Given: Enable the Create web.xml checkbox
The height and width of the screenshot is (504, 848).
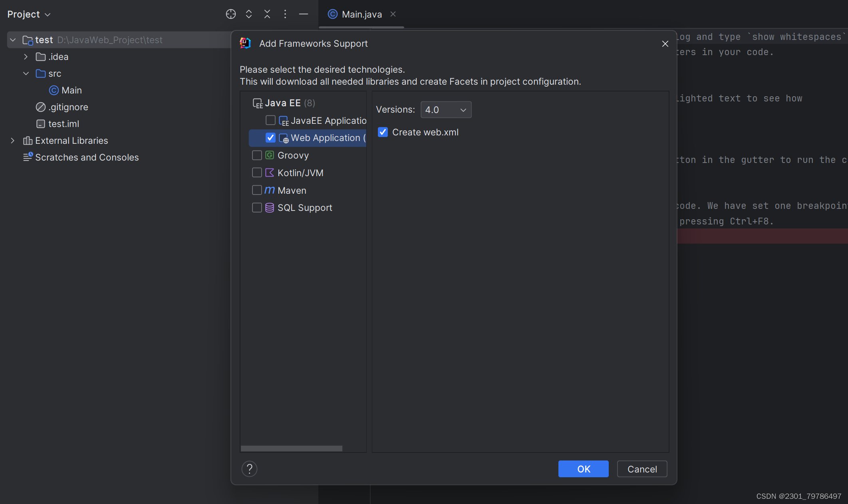Looking at the screenshot, I should coord(383,132).
